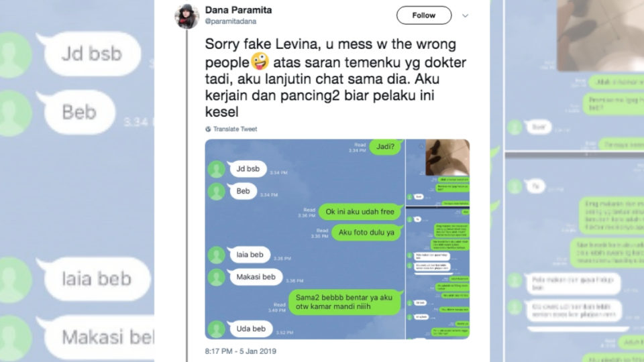Open the bottom-right chat screenshot thumbnail

(x=438, y=273)
